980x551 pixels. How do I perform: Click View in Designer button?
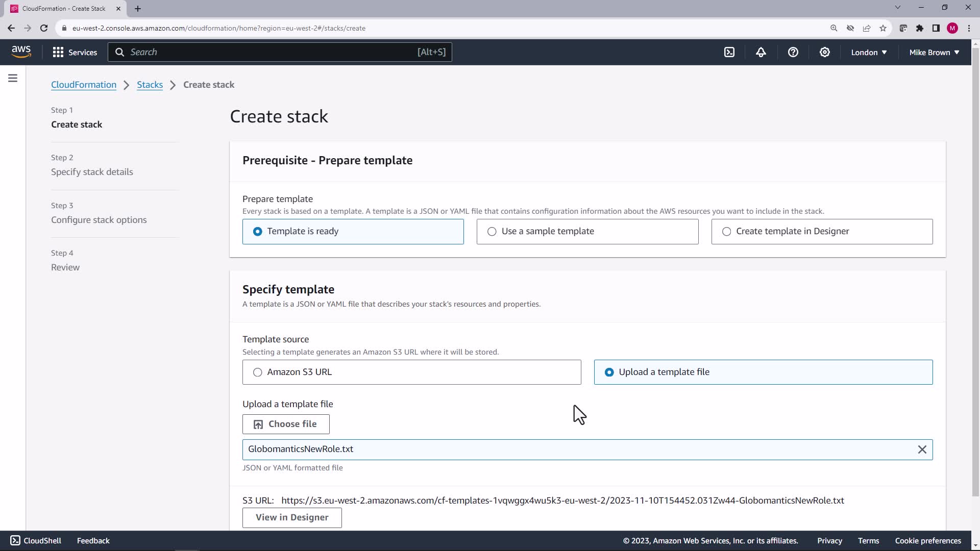click(292, 517)
